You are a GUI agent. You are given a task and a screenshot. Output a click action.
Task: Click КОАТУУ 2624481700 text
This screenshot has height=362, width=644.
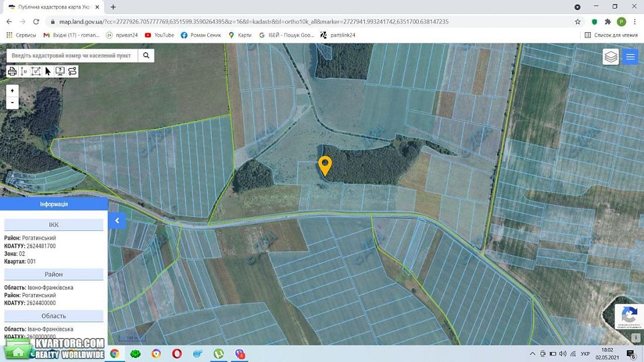30,245
